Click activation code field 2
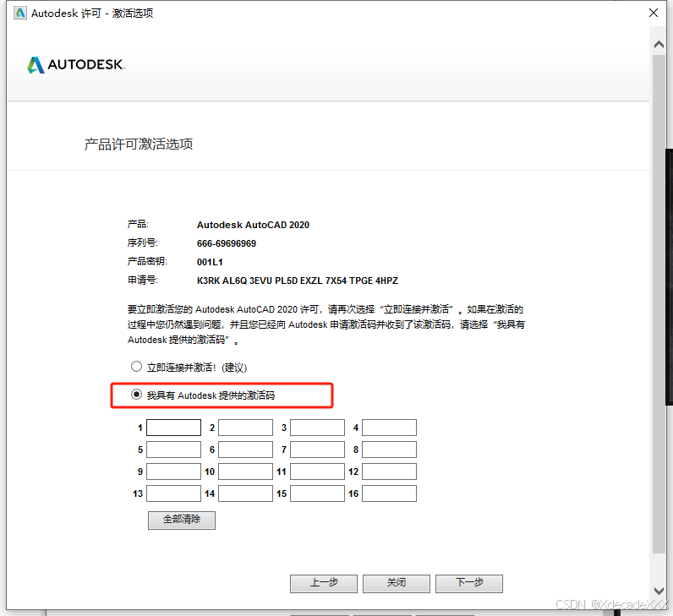The image size is (673, 616). click(x=245, y=428)
